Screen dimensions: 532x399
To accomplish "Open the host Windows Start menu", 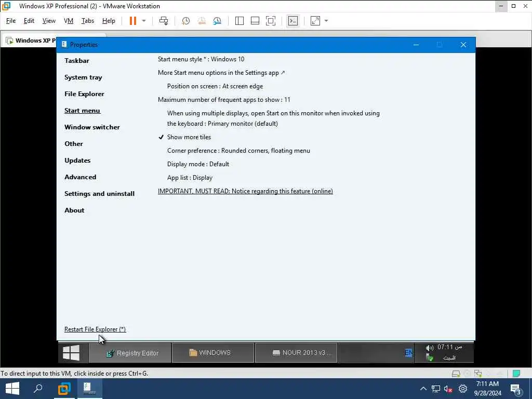I will point(12,389).
